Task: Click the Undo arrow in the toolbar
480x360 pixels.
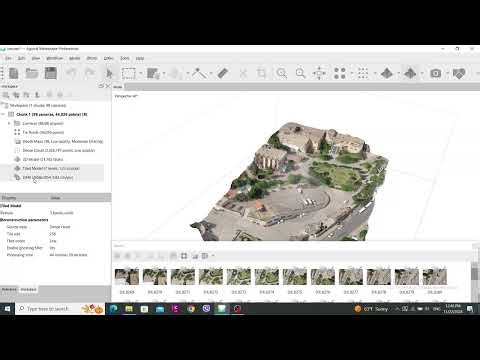Action: (x=71, y=73)
